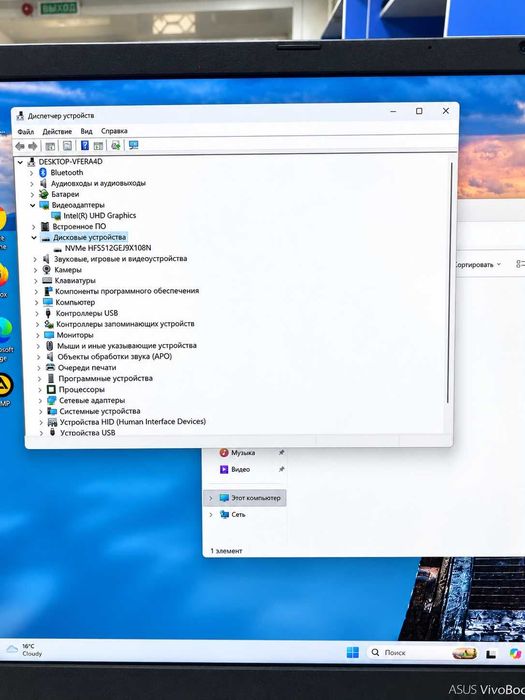Expand the Сетевые адаптеры category
This screenshot has width=525, height=700.
tap(40, 401)
